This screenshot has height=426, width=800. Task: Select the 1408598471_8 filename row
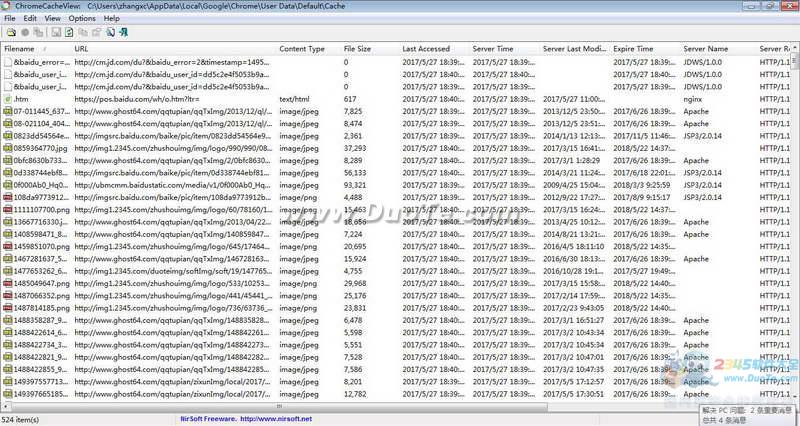[x=41, y=234]
